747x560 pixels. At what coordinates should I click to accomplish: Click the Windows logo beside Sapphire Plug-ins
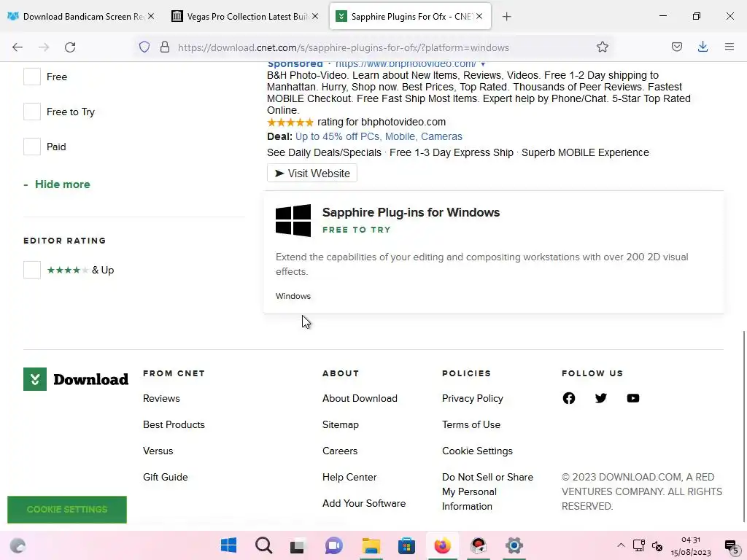point(293,220)
